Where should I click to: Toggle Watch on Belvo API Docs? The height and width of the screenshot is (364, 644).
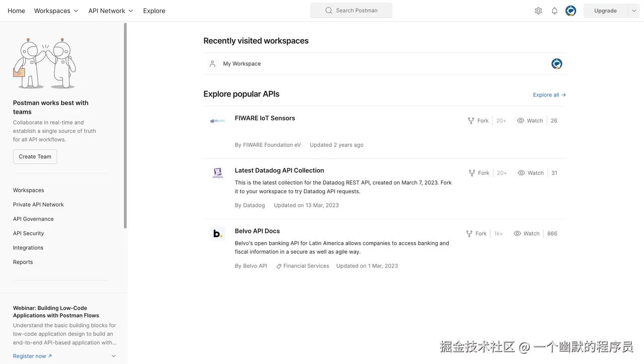pos(526,234)
